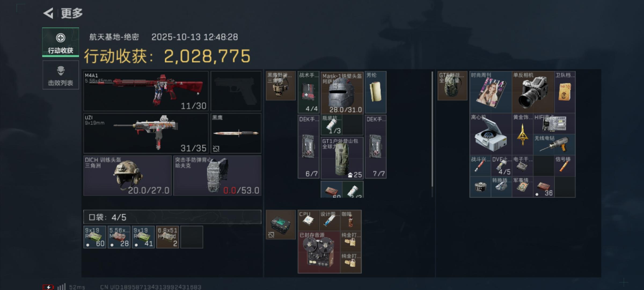Go back using the arrow beside 更多
Screen dimensions: 644x290
(x=49, y=13)
